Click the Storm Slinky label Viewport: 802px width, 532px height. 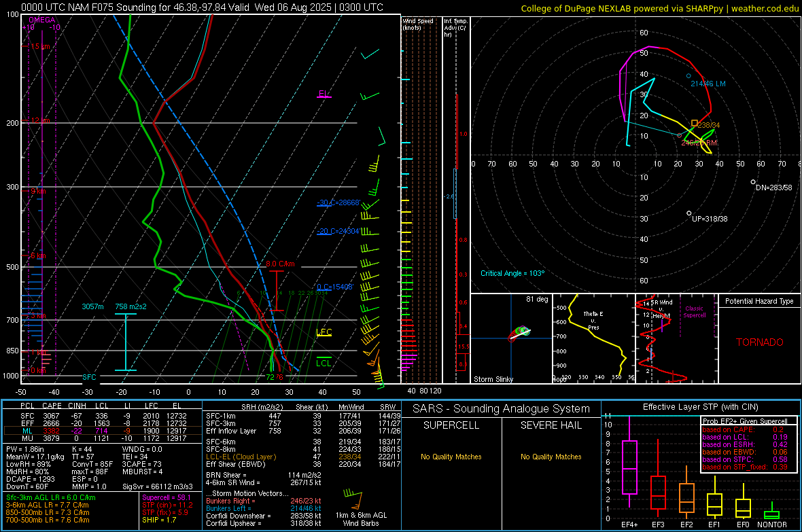(x=493, y=379)
